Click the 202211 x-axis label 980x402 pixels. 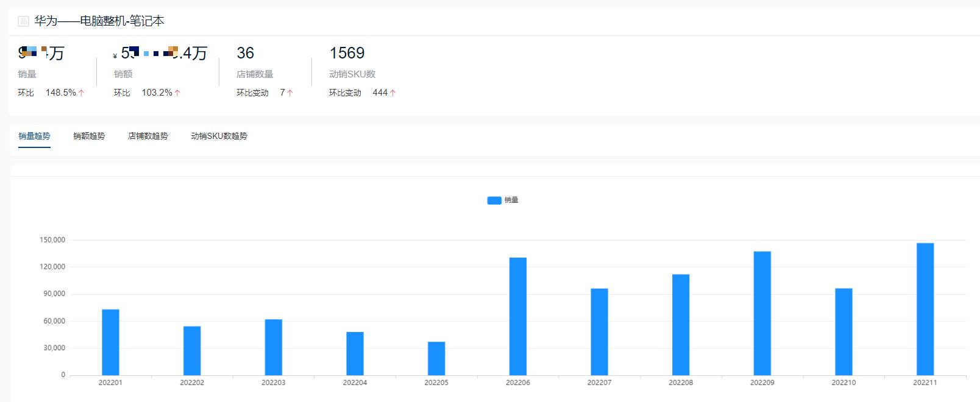[925, 383]
